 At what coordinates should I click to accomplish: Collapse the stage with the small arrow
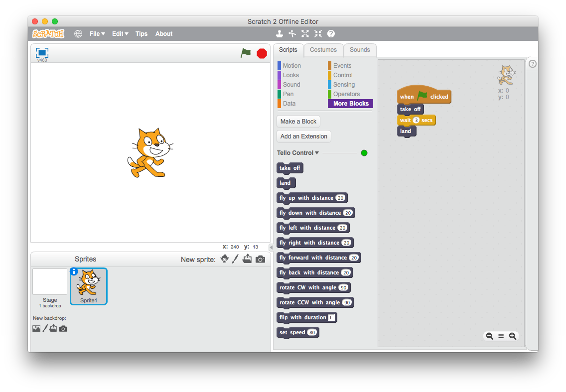271,247
